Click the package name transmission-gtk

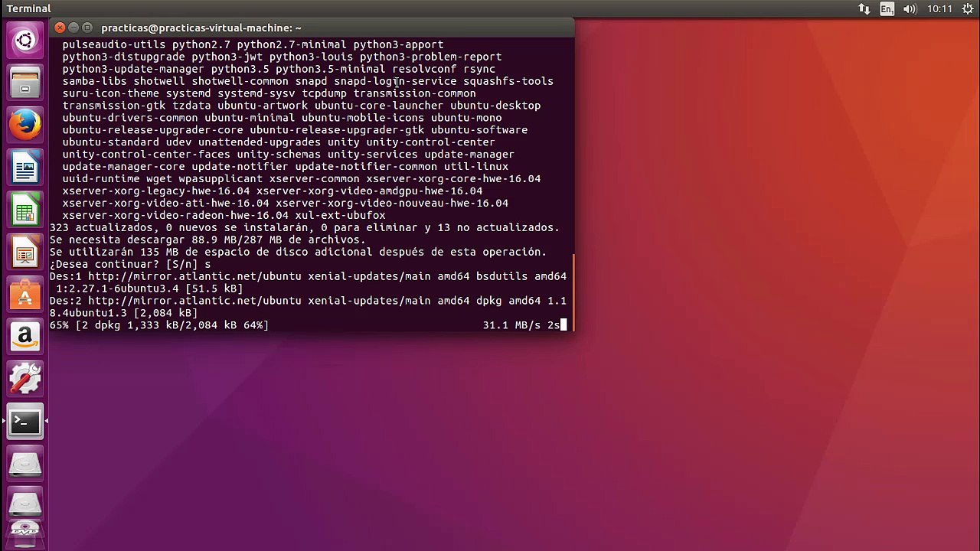[114, 106]
